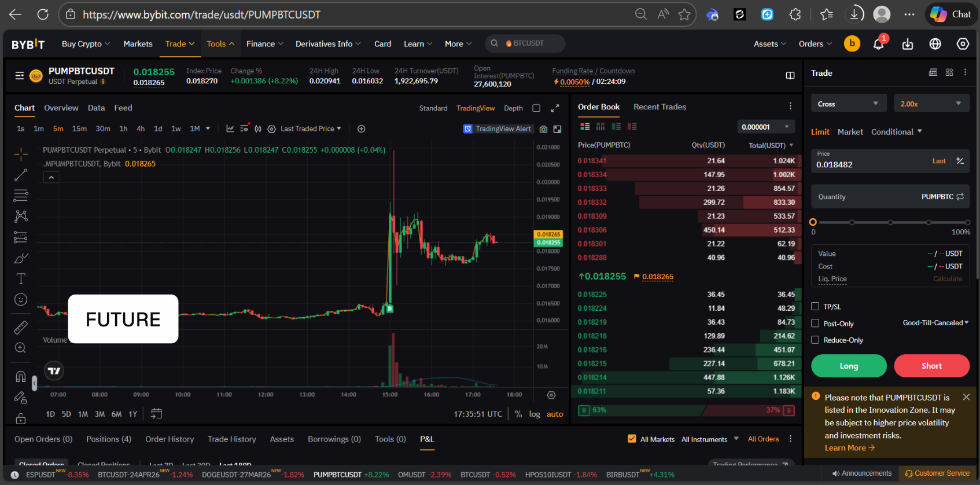The width and height of the screenshot is (980, 485).
Task: Click the BTCUSDT search box
Action: (525, 43)
